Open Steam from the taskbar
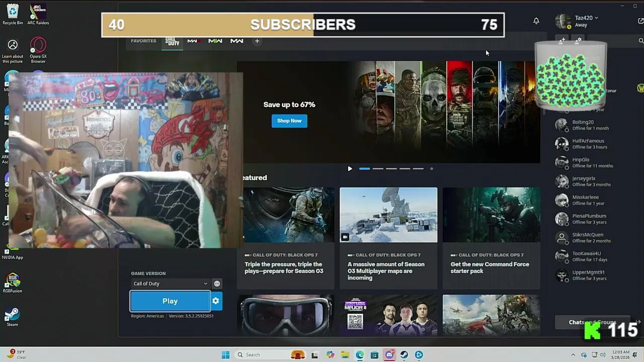 click(x=404, y=355)
